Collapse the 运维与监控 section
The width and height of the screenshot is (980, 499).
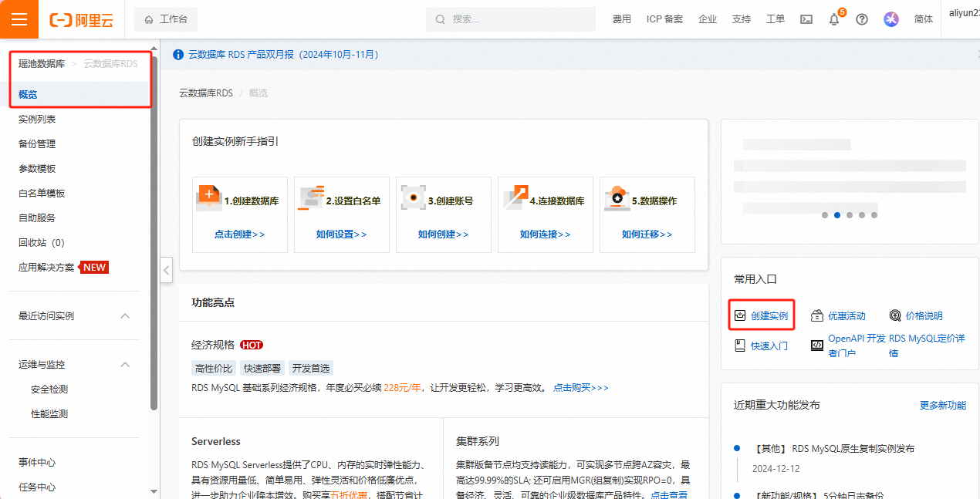pos(125,365)
